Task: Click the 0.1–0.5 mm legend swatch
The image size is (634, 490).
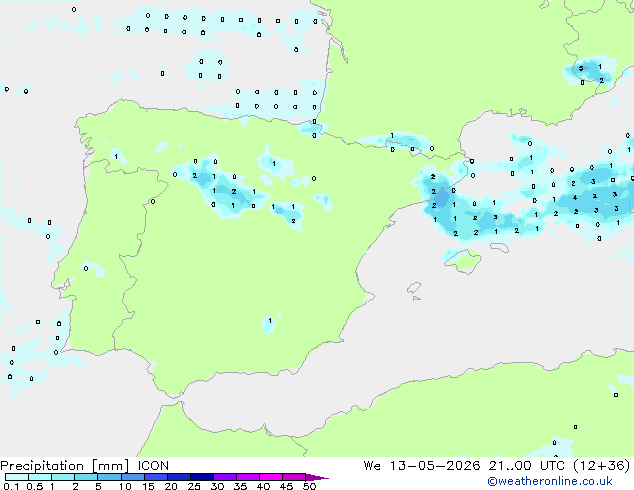Action: tap(17, 477)
